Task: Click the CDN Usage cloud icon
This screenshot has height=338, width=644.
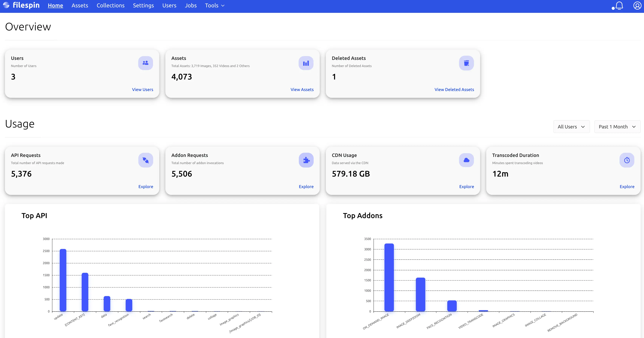Action: [x=466, y=160]
